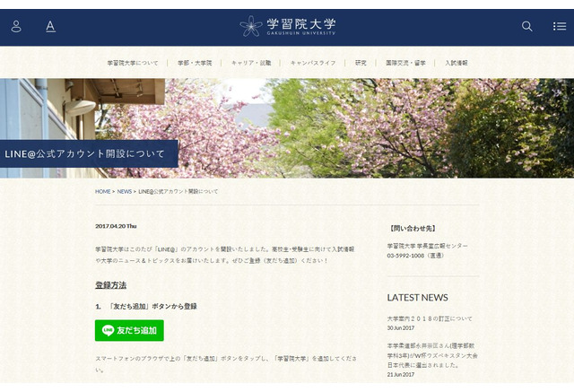Click the user account icon in header

[x=16, y=26]
